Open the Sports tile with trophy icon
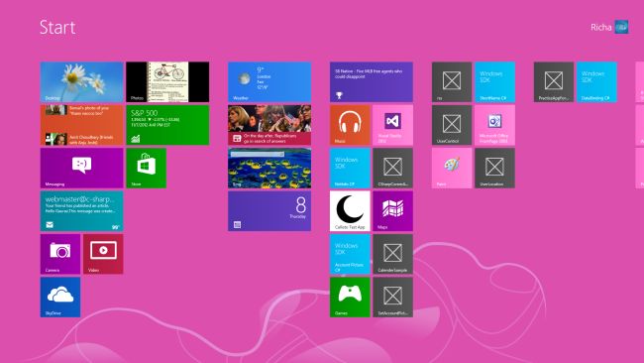The height and width of the screenshot is (363, 644). [x=372, y=81]
